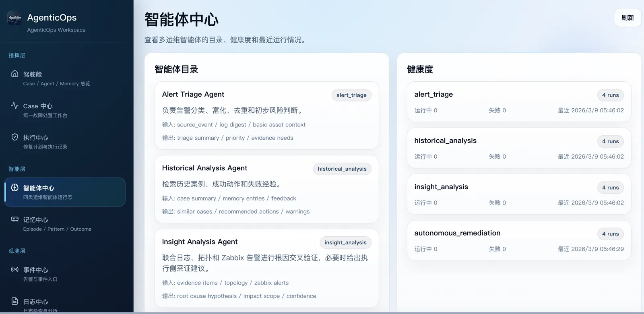Click the 智能体目录 section heading
Screen dimensions: 644x314
tap(176, 69)
